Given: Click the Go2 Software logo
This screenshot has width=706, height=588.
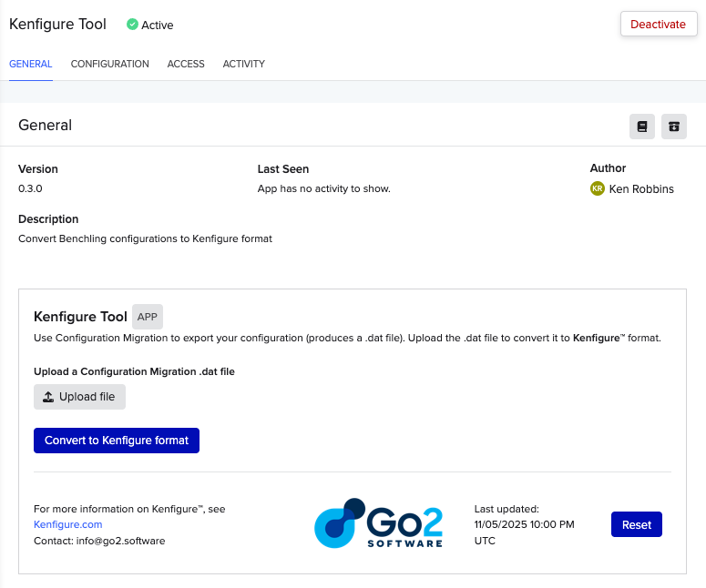Looking at the screenshot, I should tap(378, 523).
